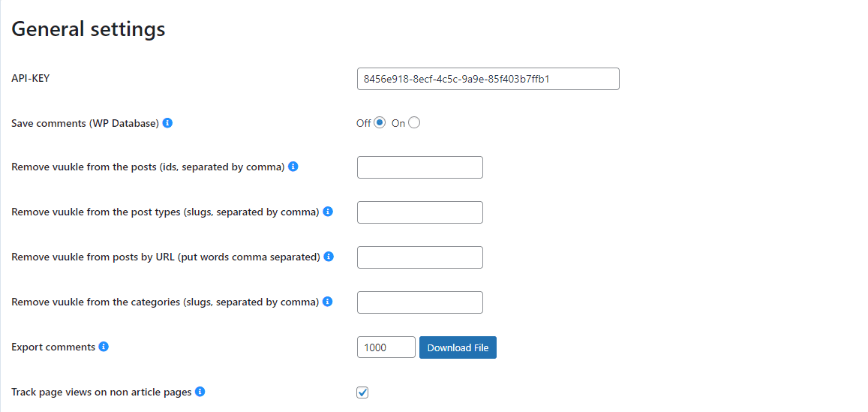The height and width of the screenshot is (412, 868).
Task: Click the post ids exclusion input box
Action: coord(420,167)
